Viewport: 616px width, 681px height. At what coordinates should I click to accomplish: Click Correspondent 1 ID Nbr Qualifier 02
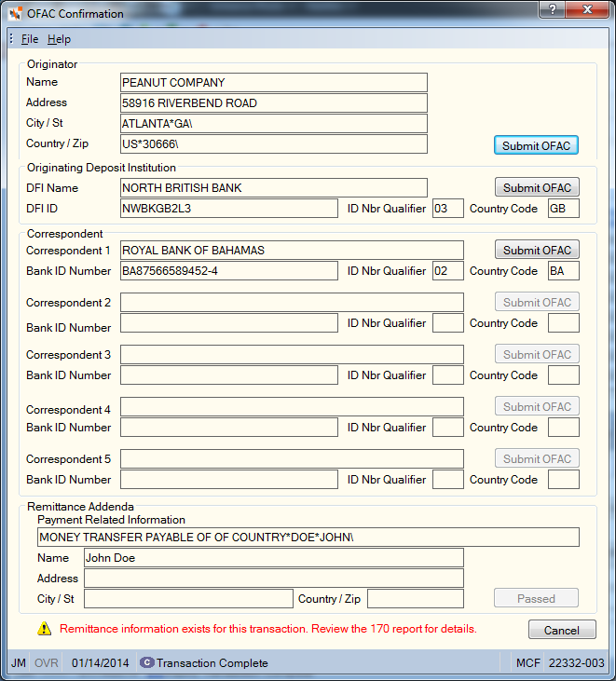(448, 270)
